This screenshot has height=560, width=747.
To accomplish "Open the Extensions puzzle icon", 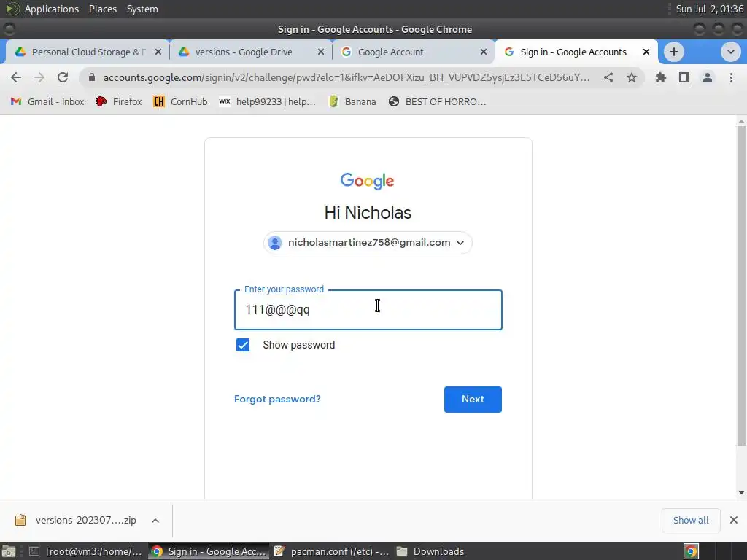I will [661, 77].
